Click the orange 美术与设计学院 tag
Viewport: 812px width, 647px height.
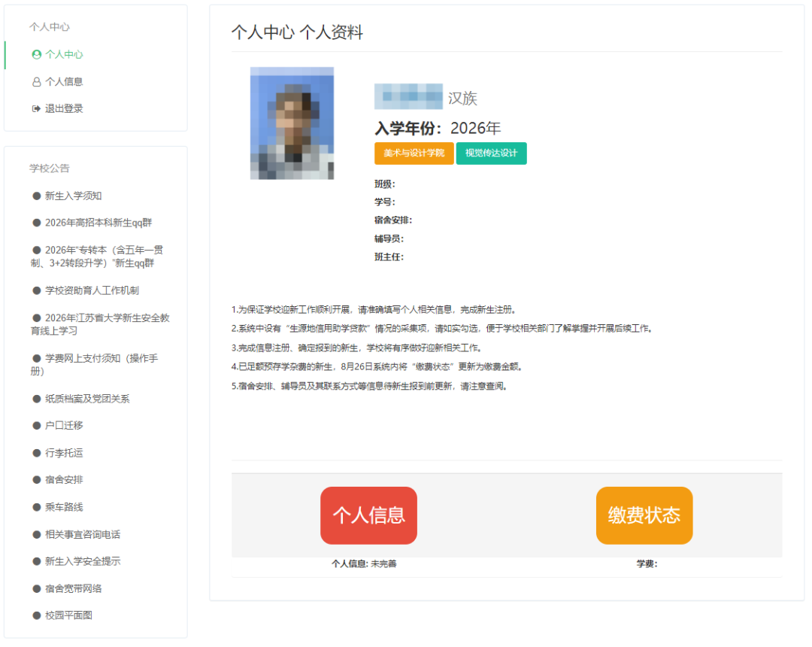click(414, 153)
